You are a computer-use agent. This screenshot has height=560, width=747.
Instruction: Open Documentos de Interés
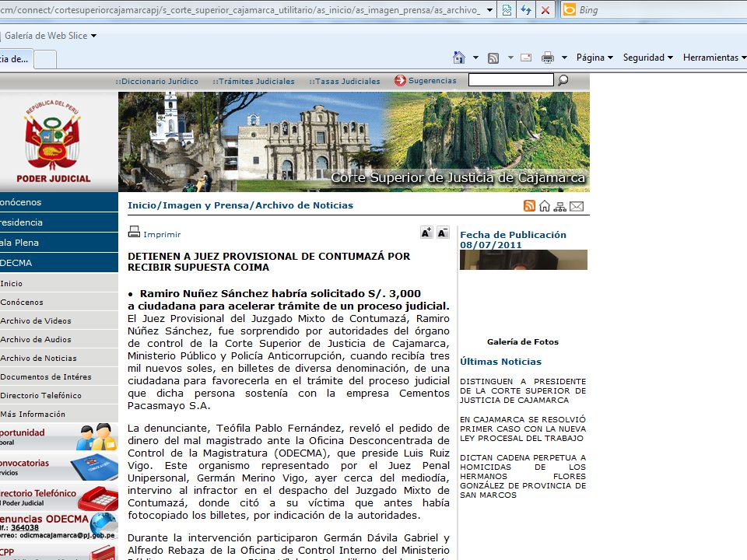coord(59,376)
